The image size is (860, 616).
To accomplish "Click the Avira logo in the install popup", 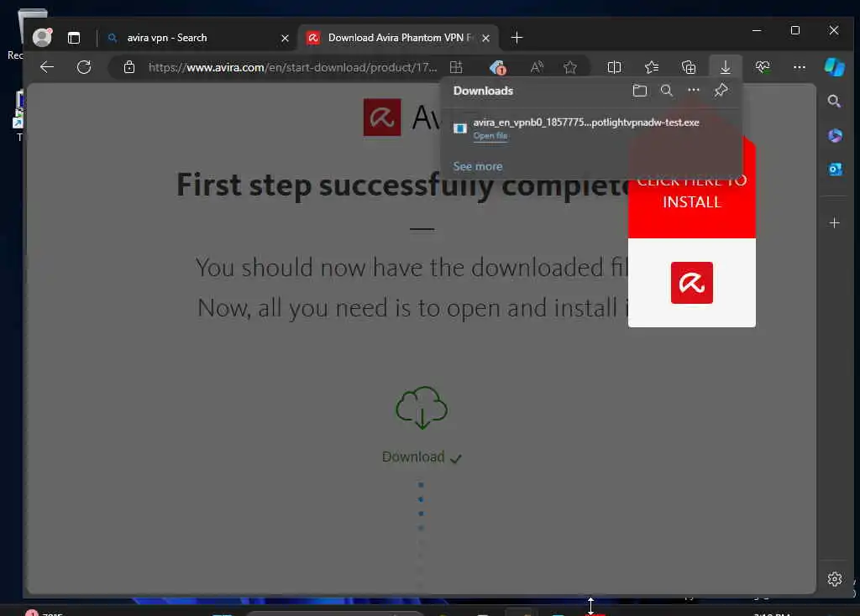I will 692,283.
